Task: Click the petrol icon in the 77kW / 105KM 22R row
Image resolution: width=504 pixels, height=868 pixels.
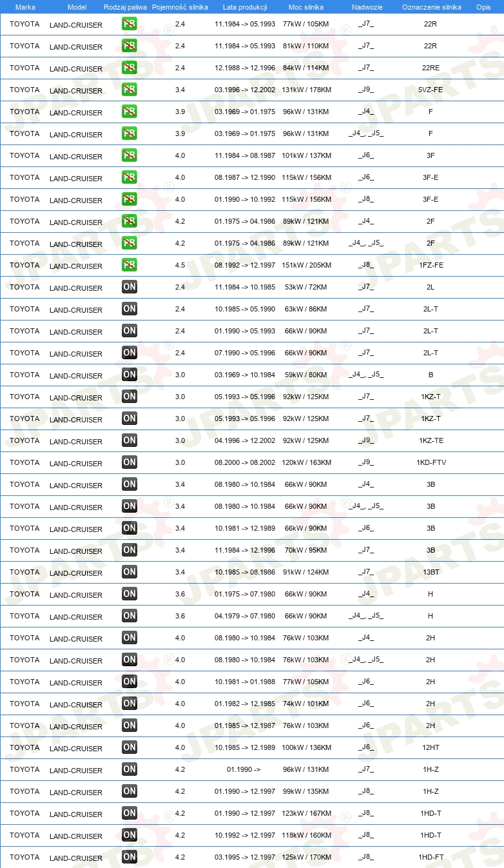Action: click(130, 24)
